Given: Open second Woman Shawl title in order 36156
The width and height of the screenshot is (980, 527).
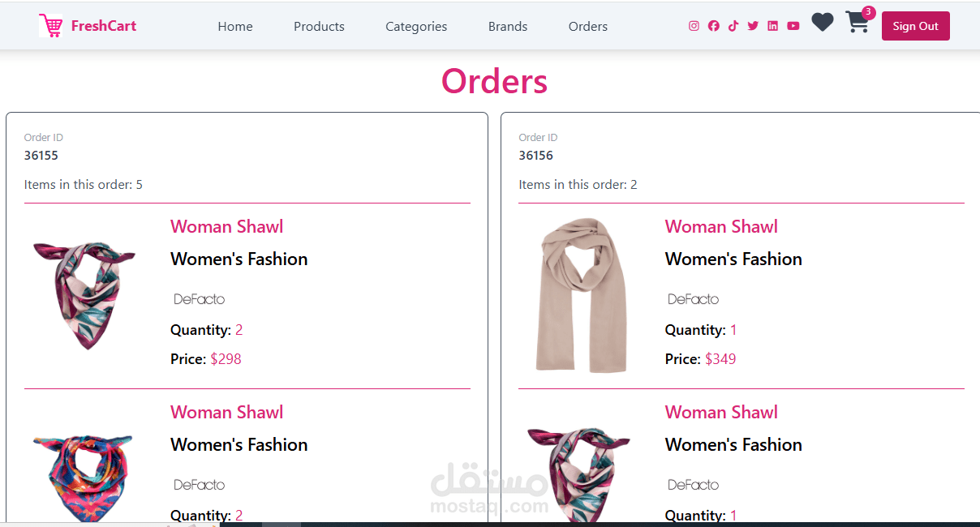Looking at the screenshot, I should 721,413.
